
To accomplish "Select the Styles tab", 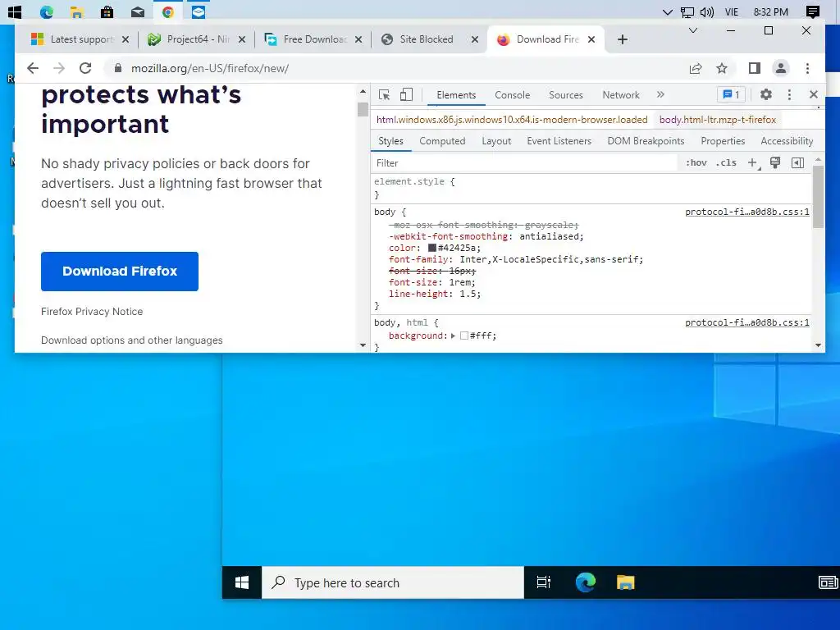I will [x=390, y=141].
